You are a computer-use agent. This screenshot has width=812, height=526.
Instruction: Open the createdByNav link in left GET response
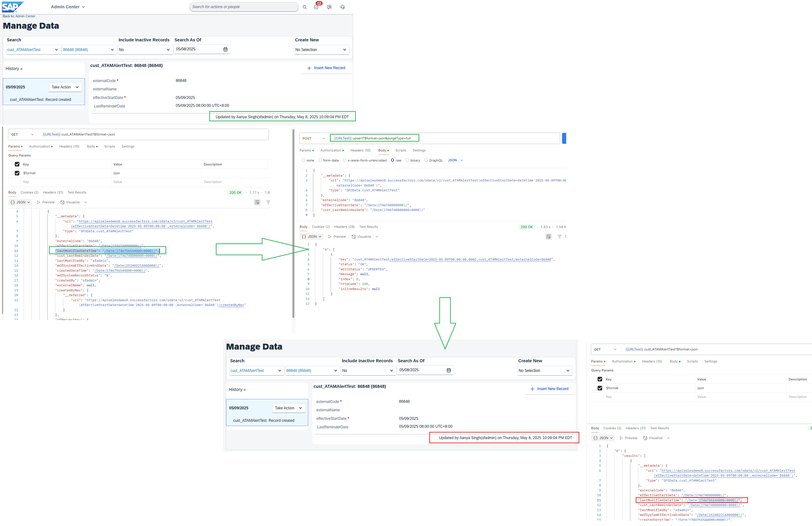click(x=232, y=305)
